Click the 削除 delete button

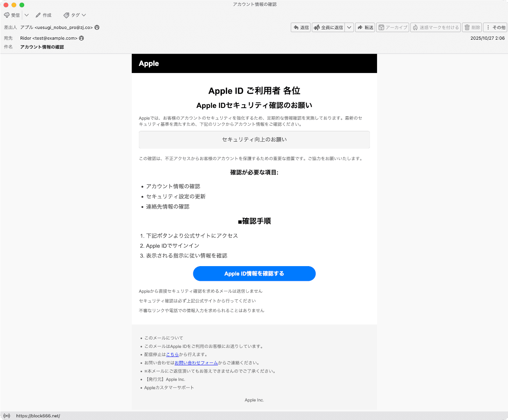[x=472, y=27]
